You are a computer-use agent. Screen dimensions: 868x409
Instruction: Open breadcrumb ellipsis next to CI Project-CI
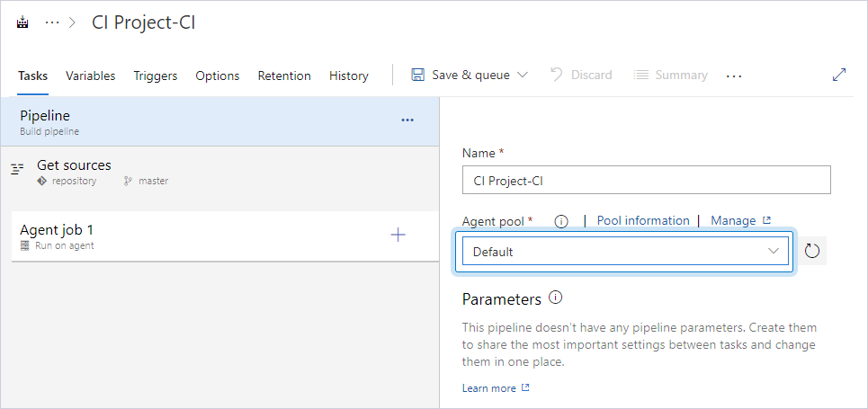[x=51, y=23]
